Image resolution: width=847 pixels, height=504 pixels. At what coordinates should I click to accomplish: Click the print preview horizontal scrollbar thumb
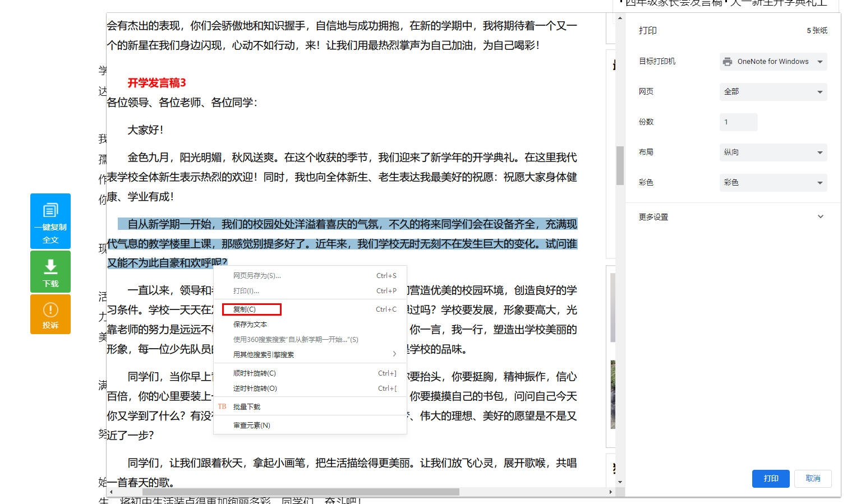[301, 492]
